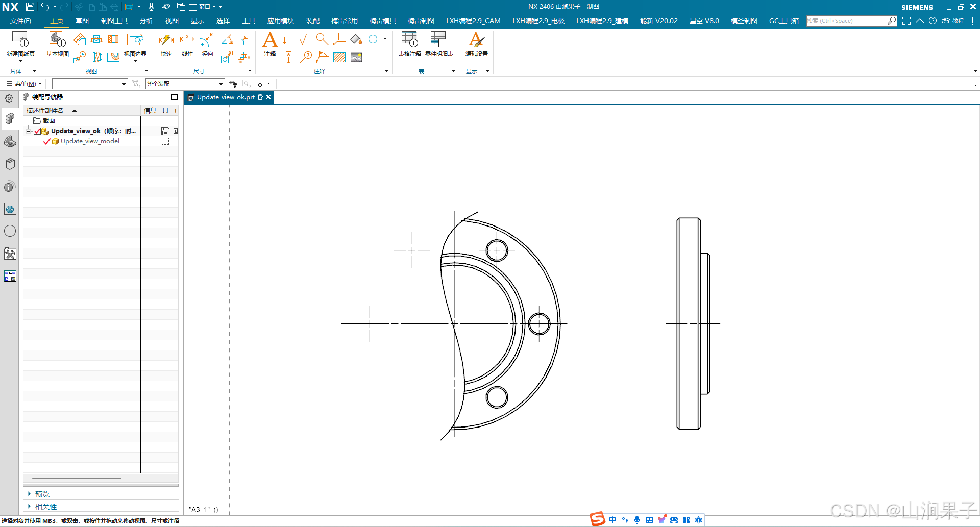This screenshot has width=980, height=527.
Task: Open the 整个装配 scope dropdown
Action: click(185, 84)
